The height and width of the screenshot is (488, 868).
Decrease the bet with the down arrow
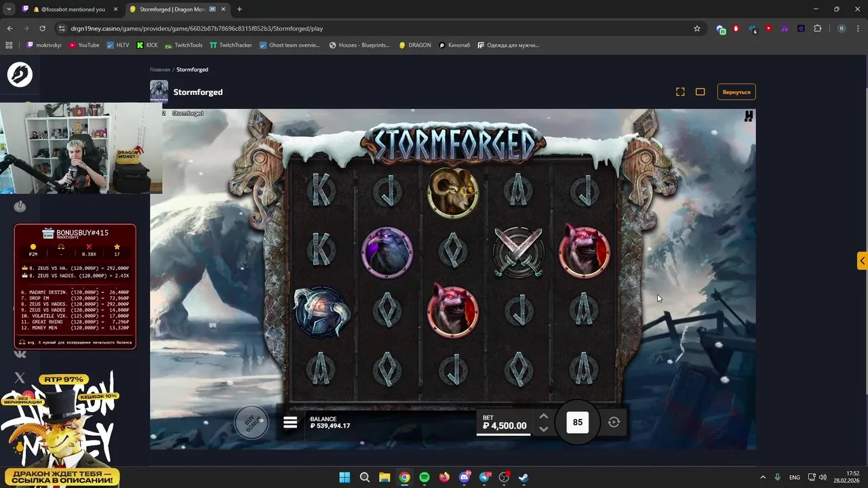click(x=543, y=429)
